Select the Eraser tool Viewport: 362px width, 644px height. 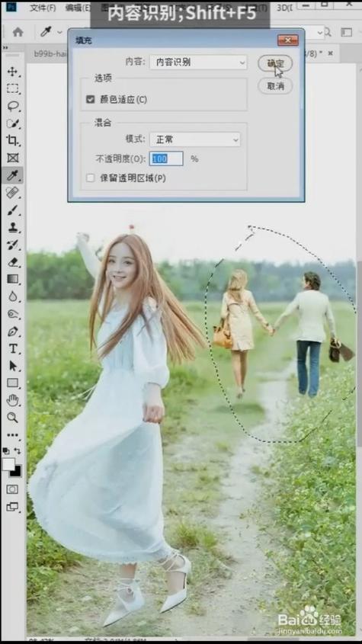[x=13, y=261]
